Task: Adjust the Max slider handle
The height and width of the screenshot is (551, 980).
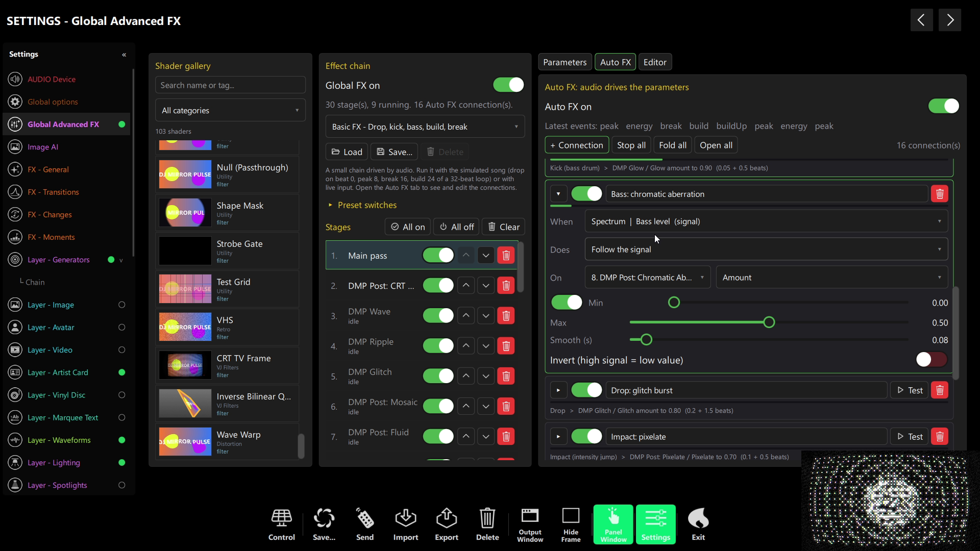Action: tap(769, 322)
